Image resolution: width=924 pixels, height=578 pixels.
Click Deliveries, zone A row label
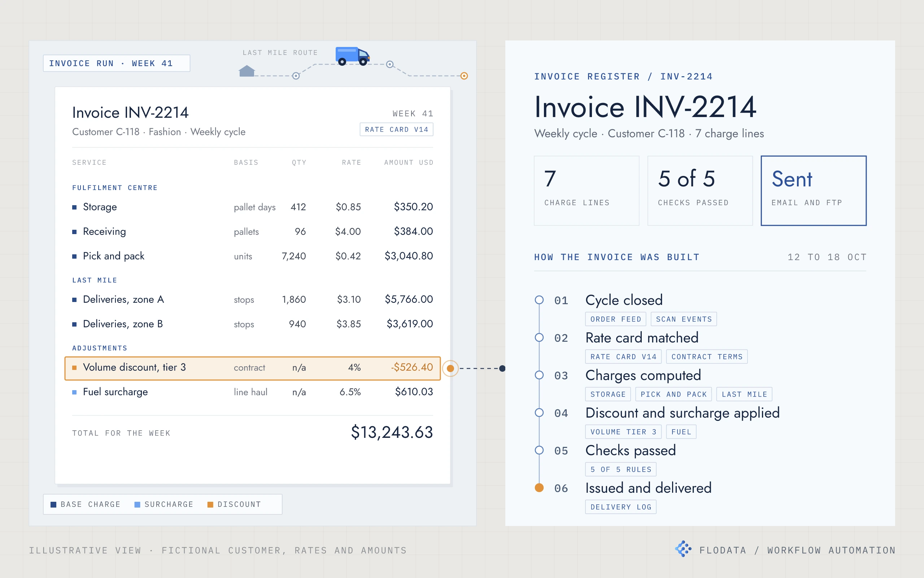tap(123, 299)
